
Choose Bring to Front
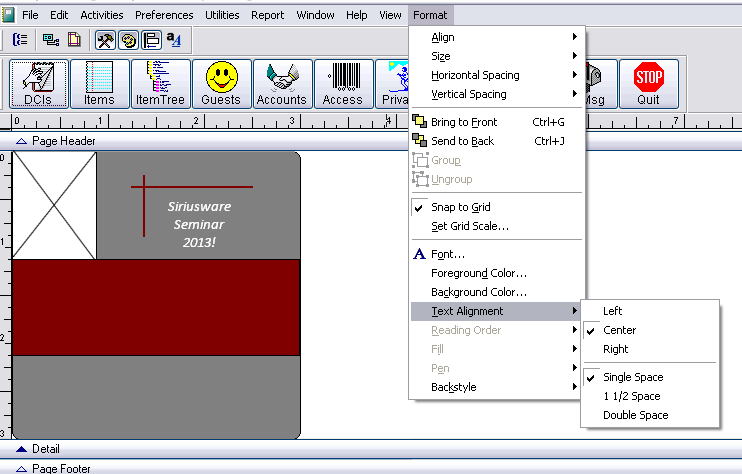coord(495,122)
